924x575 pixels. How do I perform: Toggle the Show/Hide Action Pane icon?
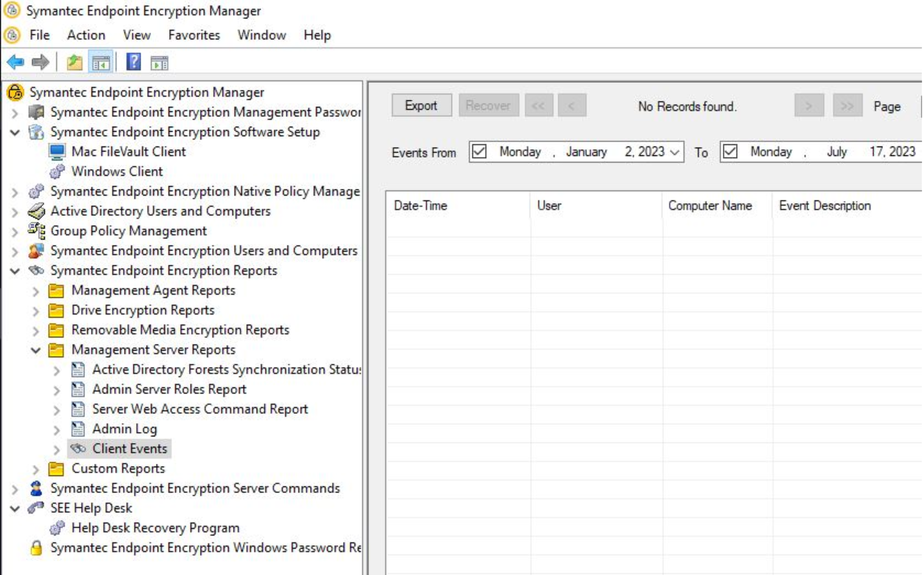coord(159,63)
